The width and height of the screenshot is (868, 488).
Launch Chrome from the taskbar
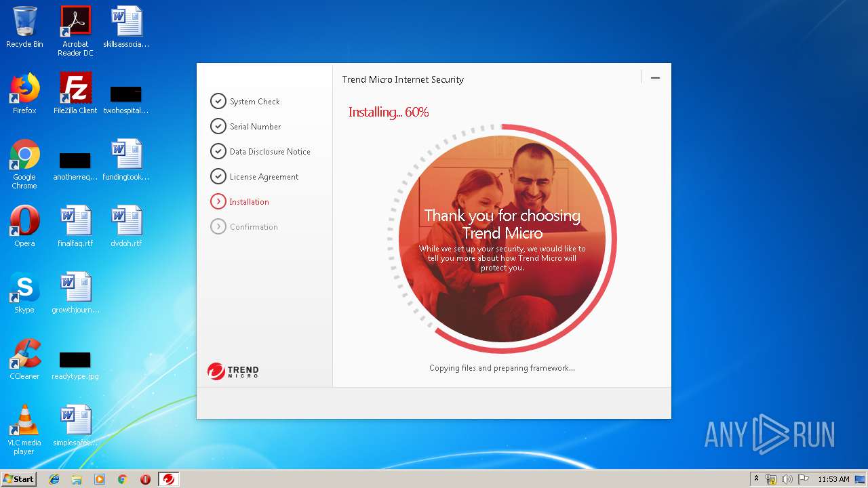pyautogui.click(x=122, y=479)
